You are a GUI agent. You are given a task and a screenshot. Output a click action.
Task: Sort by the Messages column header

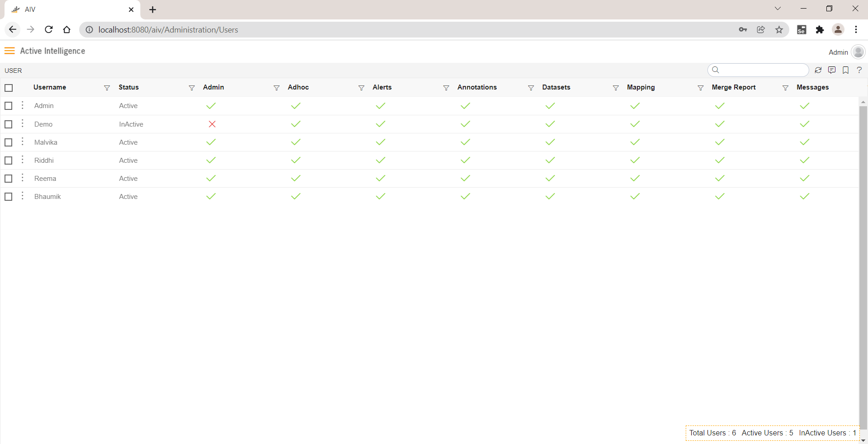click(x=812, y=87)
